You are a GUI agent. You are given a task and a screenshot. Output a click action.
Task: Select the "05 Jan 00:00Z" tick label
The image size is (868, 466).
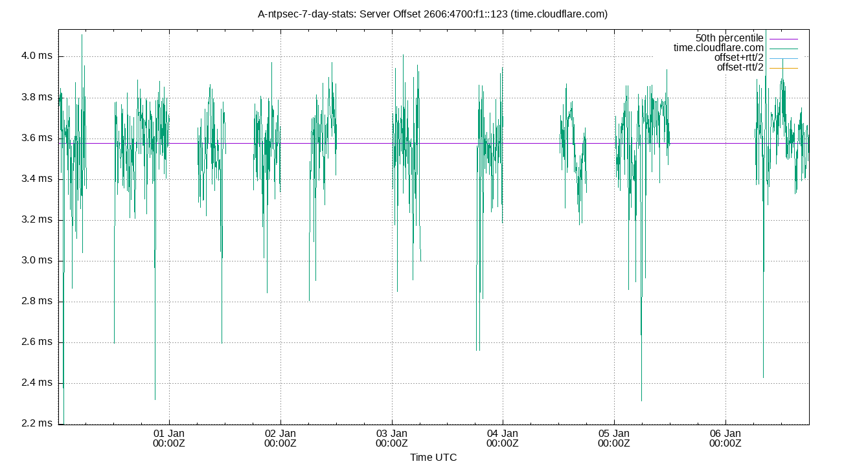[x=615, y=439]
